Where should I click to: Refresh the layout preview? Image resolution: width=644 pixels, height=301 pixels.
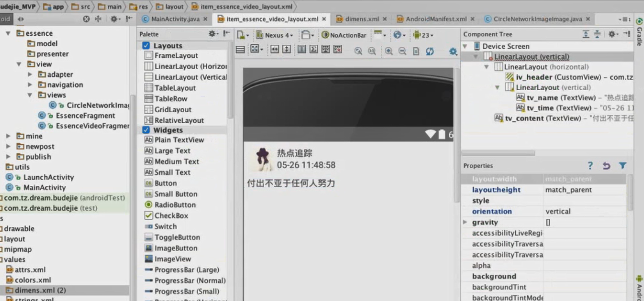click(431, 50)
